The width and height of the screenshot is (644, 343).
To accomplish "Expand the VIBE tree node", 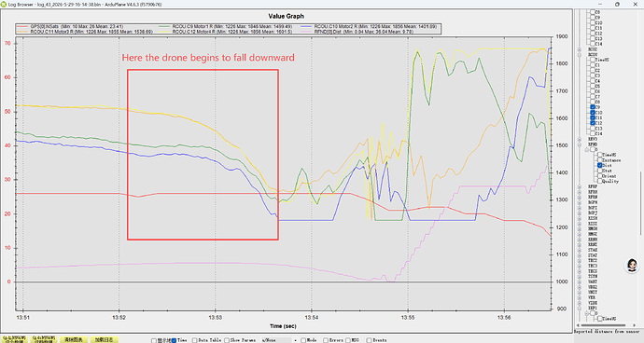I will pyautogui.click(x=580, y=303).
